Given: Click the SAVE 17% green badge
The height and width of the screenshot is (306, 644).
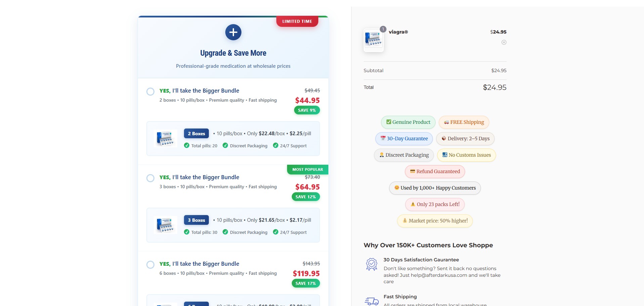Looking at the screenshot, I should tap(306, 283).
